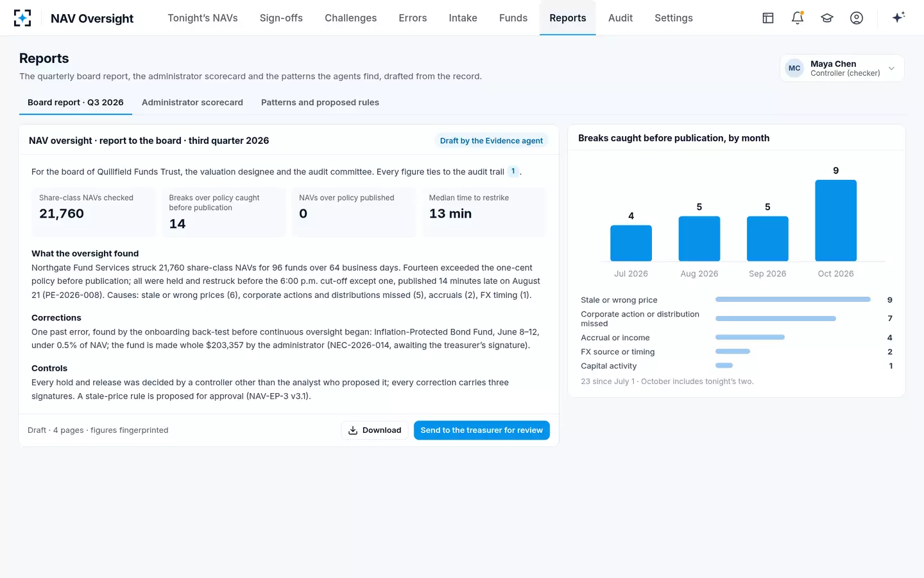Image resolution: width=924 pixels, height=578 pixels.
Task: Click the 'Corrections' heading
Action: pyautogui.click(x=56, y=318)
